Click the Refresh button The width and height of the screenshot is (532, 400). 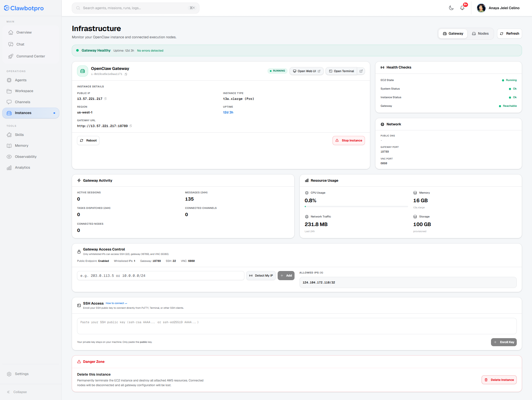(510, 34)
